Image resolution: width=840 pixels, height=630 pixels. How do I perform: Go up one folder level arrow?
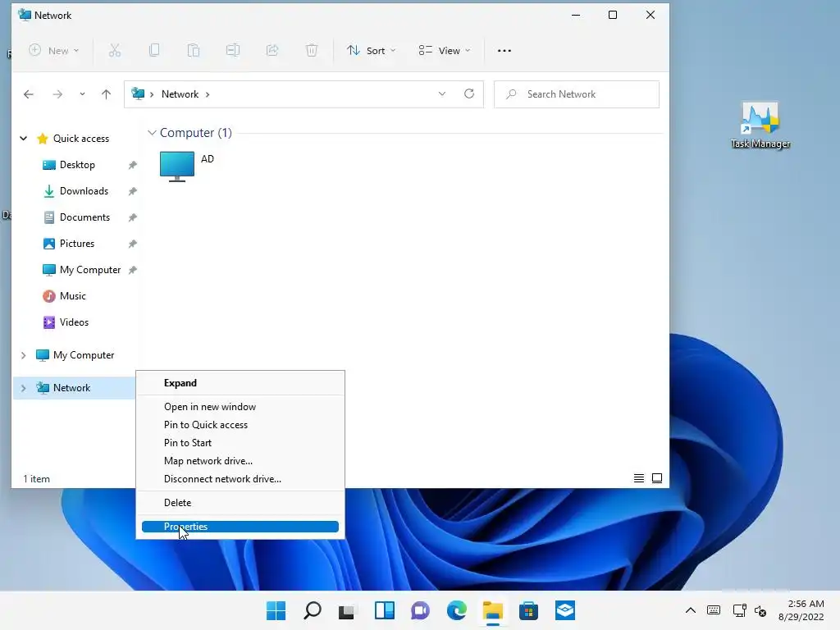(x=106, y=94)
